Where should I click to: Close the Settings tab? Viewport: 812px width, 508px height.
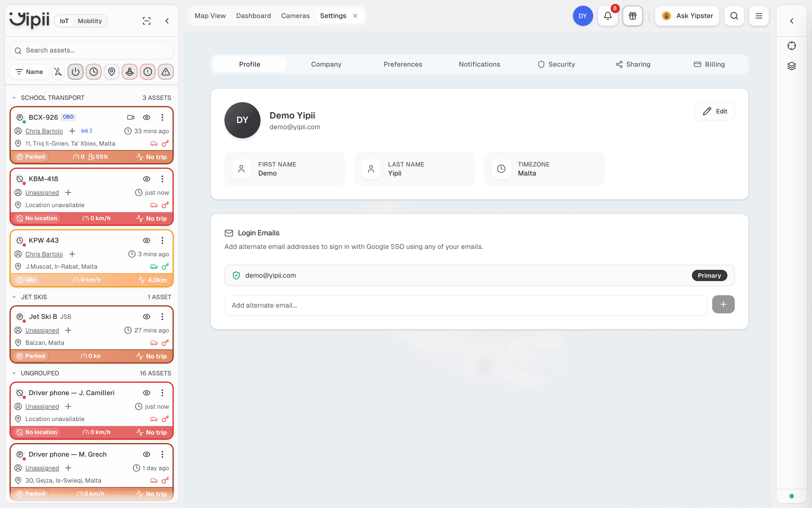[x=355, y=16]
